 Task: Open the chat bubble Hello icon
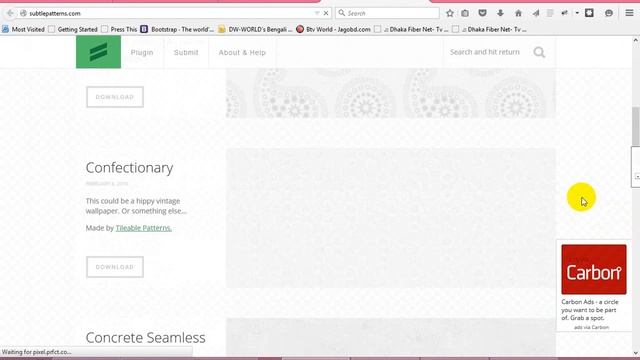(609, 13)
